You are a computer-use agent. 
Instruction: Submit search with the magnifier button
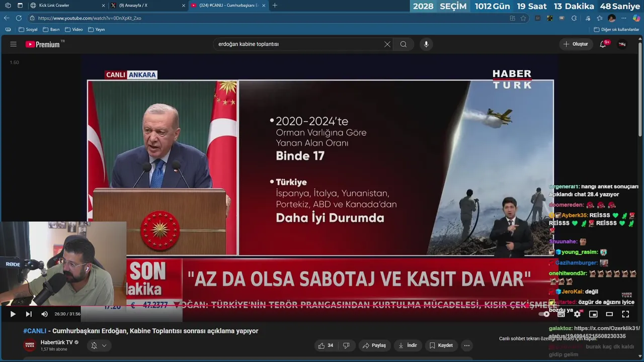coord(404,44)
